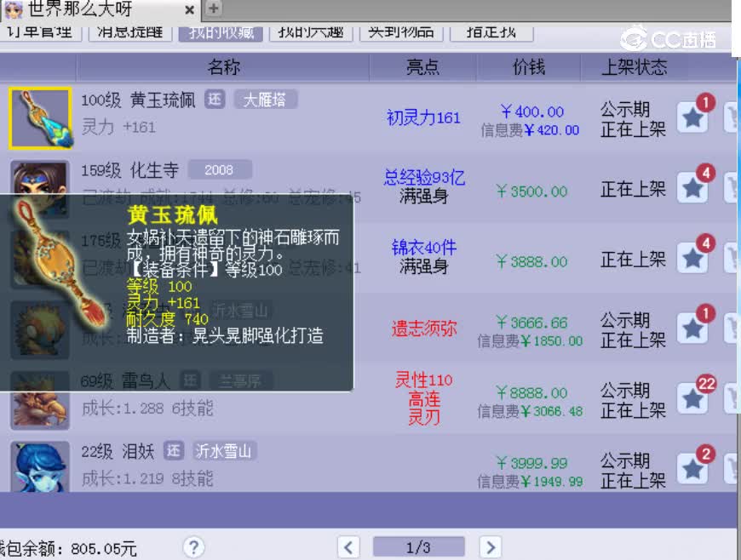Click 信息费¥1850.00 text
This screenshot has height=560, width=741.
pos(530,340)
